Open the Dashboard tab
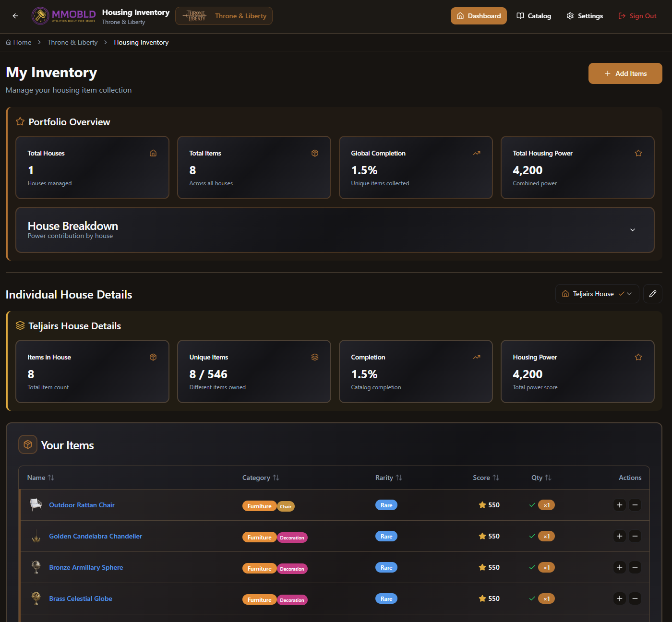This screenshot has height=622, width=672. click(x=479, y=16)
